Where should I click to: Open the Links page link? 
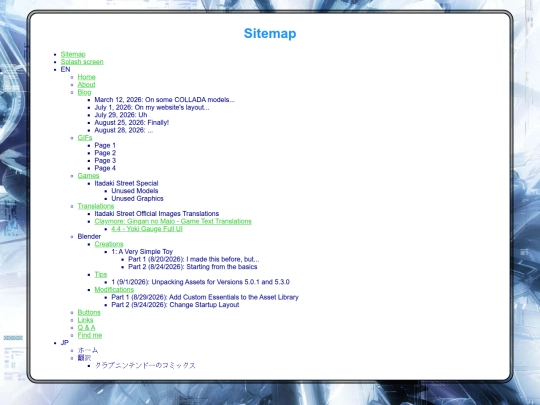[85, 320]
